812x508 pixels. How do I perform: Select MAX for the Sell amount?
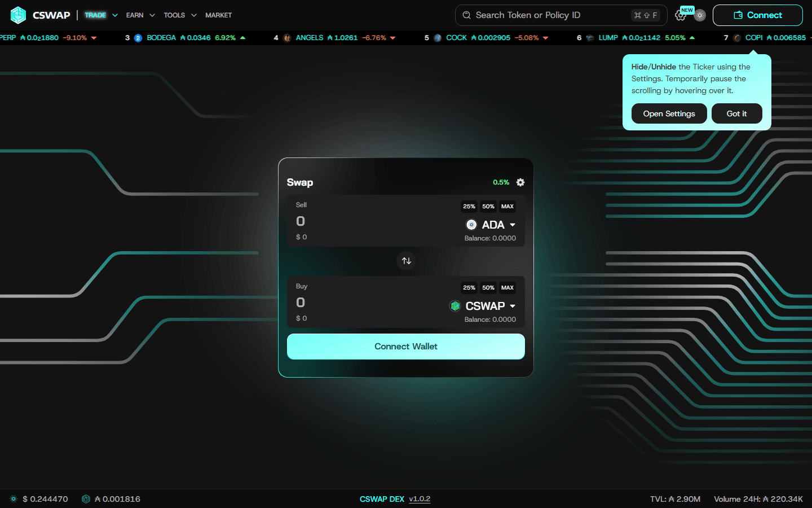[x=507, y=207]
